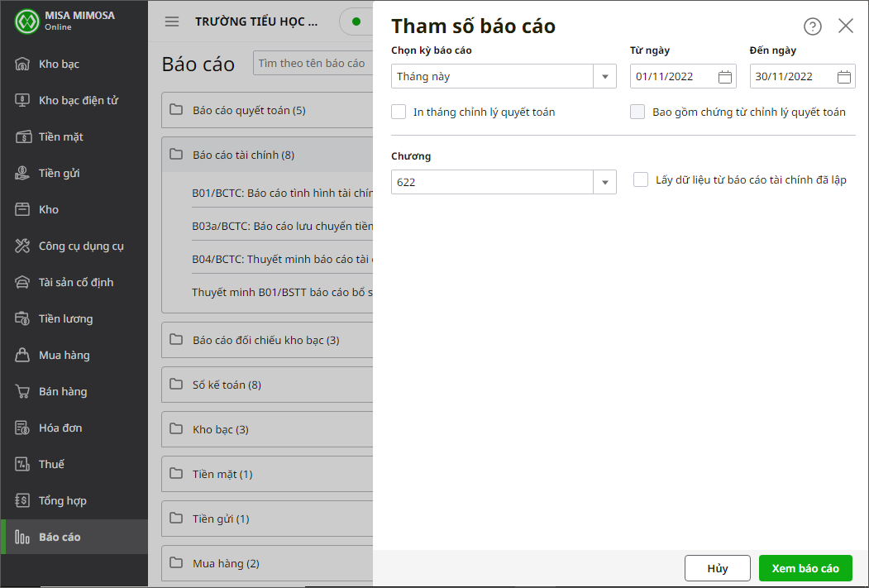Image resolution: width=869 pixels, height=588 pixels.
Task: Check Bao gồm chứng từ chỉnh lý quyết toán
Action: (x=637, y=112)
